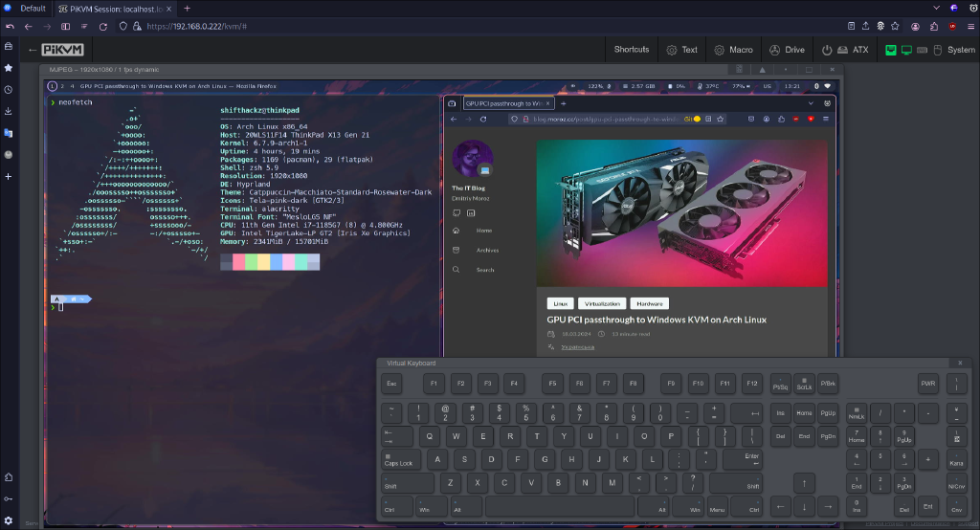
Task: Click left Shift key on virtual keyboard
Action: pyautogui.click(x=408, y=483)
